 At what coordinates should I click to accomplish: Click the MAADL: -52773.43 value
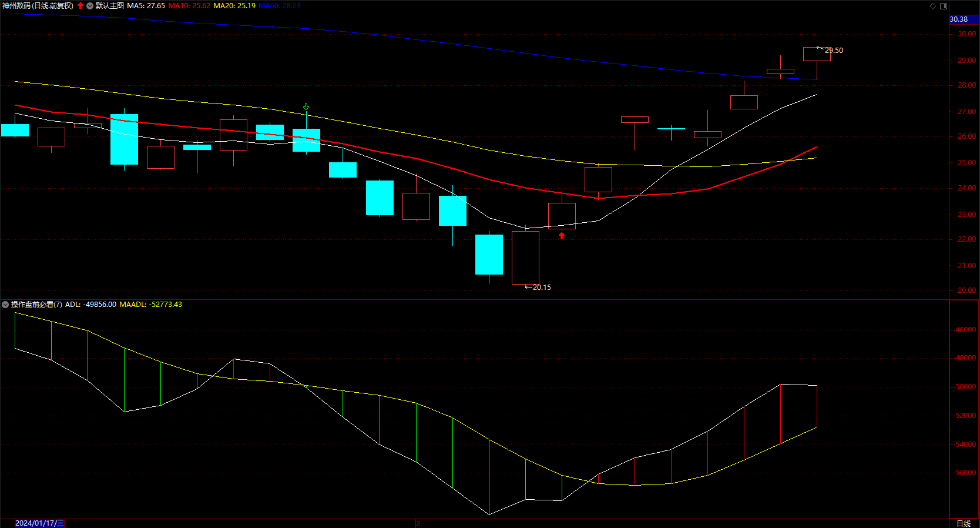click(x=150, y=305)
